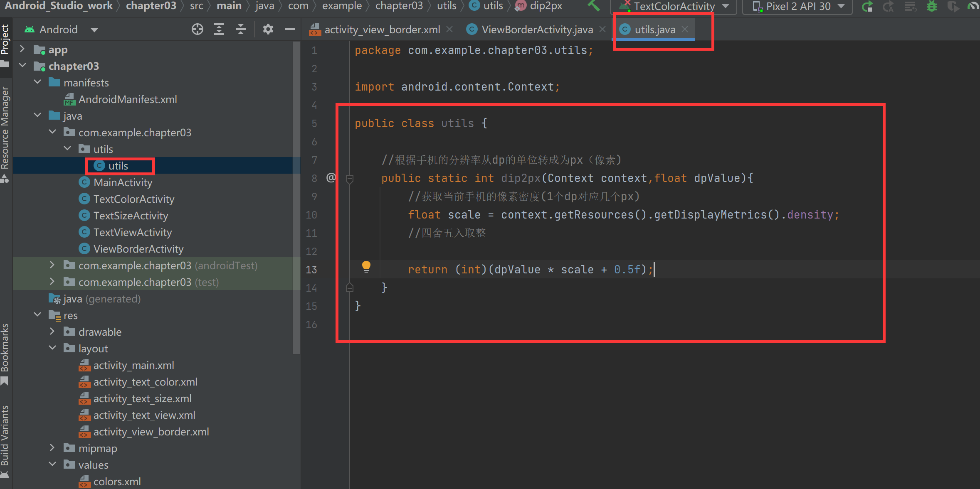Open the Android project view dropdown
980x489 pixels.
click(x=62, y=29)
